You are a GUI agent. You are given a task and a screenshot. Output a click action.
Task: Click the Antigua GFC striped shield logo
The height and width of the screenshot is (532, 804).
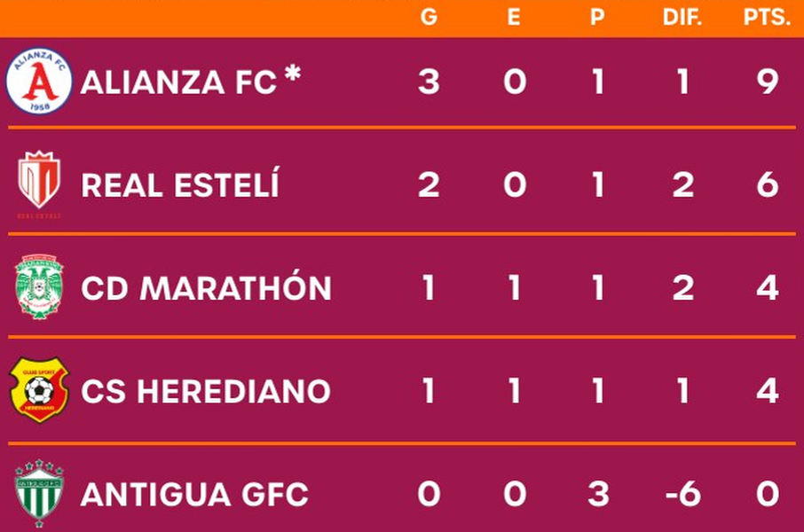click(39, 493)
